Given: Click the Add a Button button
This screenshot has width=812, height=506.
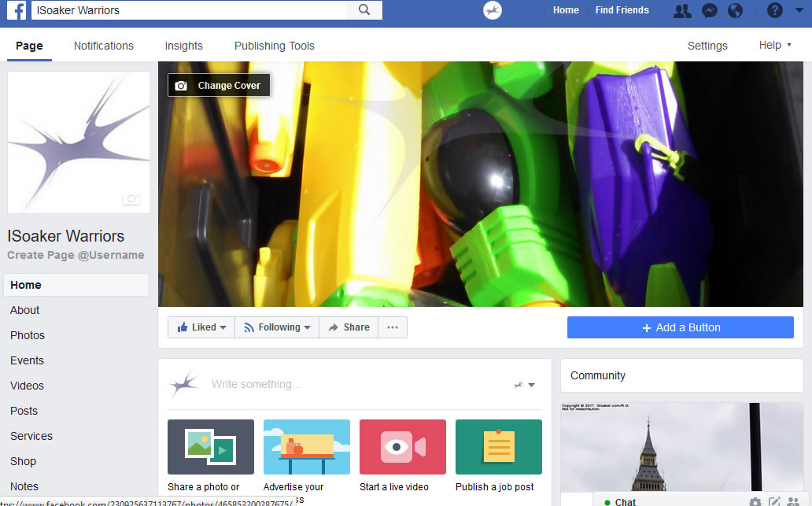Looking at the screenshot, I should [681, 327].
